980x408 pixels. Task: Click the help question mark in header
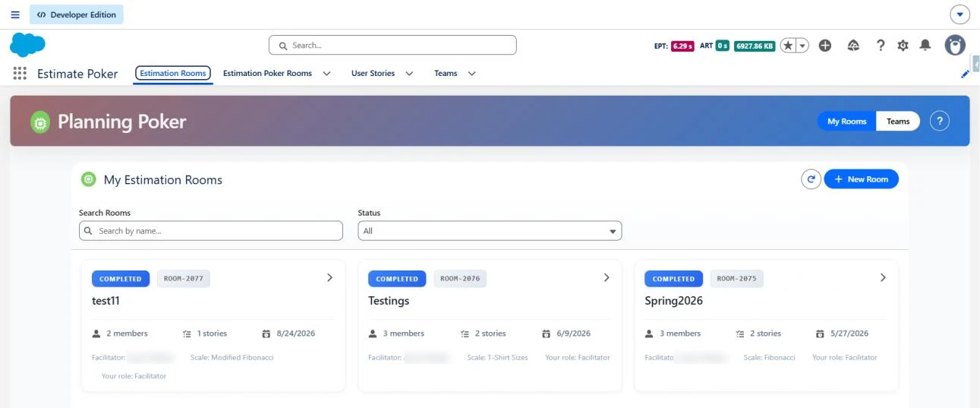(x=881, y=46)
